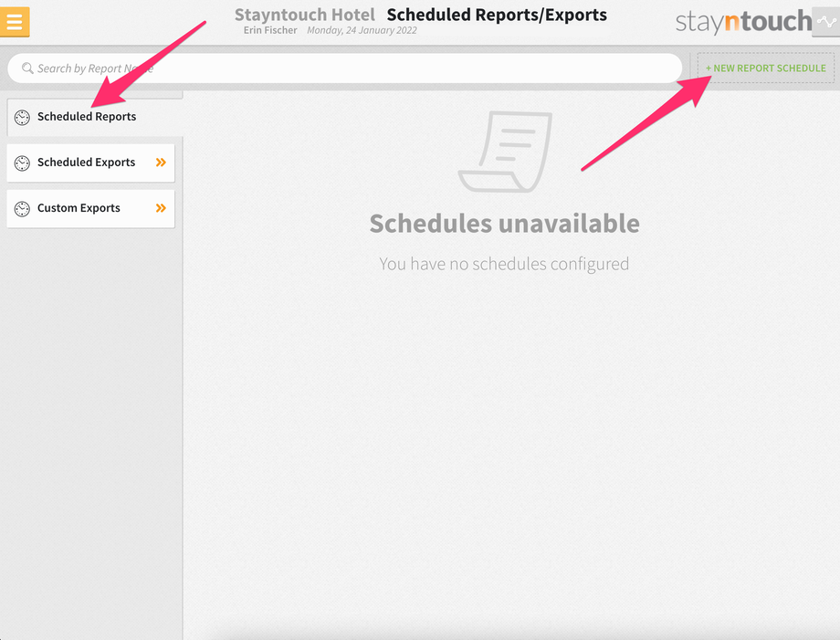Click the user name Erin Fischer
This screenshot has height=640, width=840.
coord(270,30)
